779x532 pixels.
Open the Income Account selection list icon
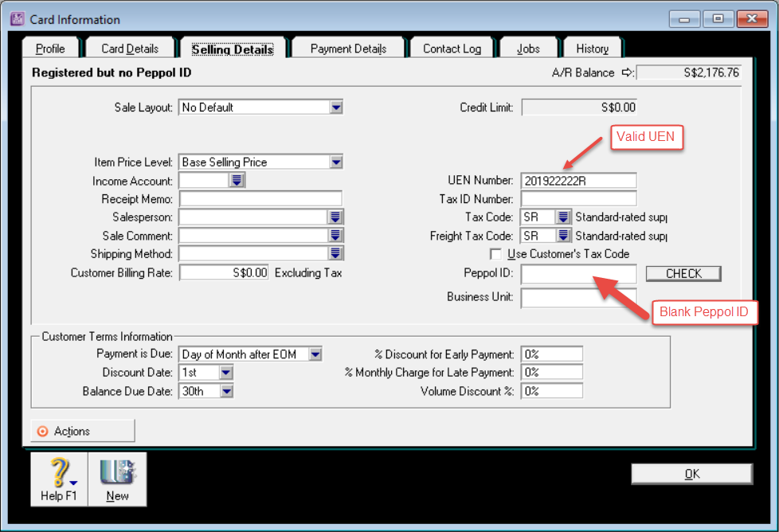pos(237,181)
